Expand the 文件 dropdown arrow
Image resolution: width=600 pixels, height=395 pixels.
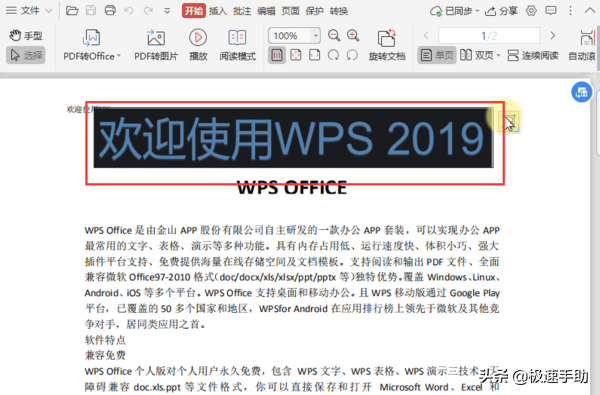(49, 11)
